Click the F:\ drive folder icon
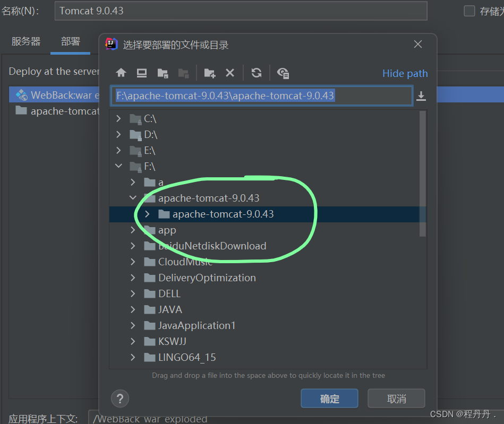 [x=135, y=167]
